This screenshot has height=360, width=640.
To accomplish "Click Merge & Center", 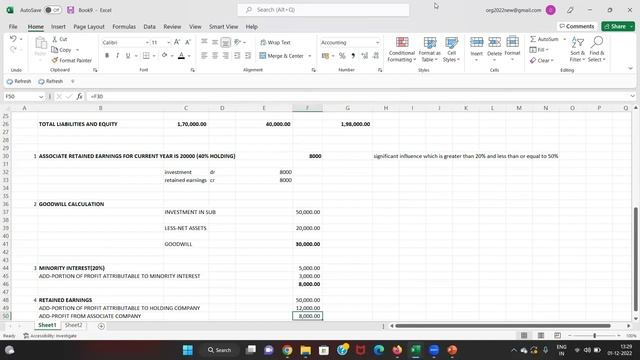I will click(x=282, y=56).
